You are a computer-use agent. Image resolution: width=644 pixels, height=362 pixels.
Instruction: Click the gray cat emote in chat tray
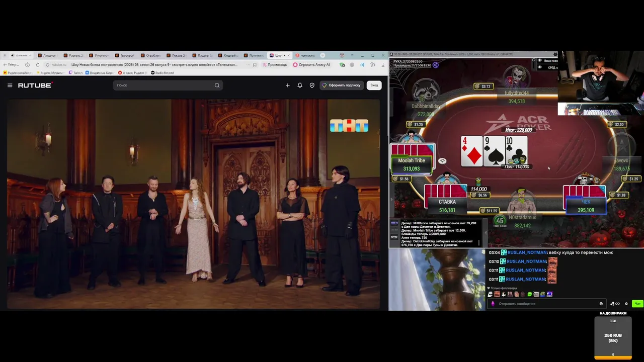(x=536, y=295)
